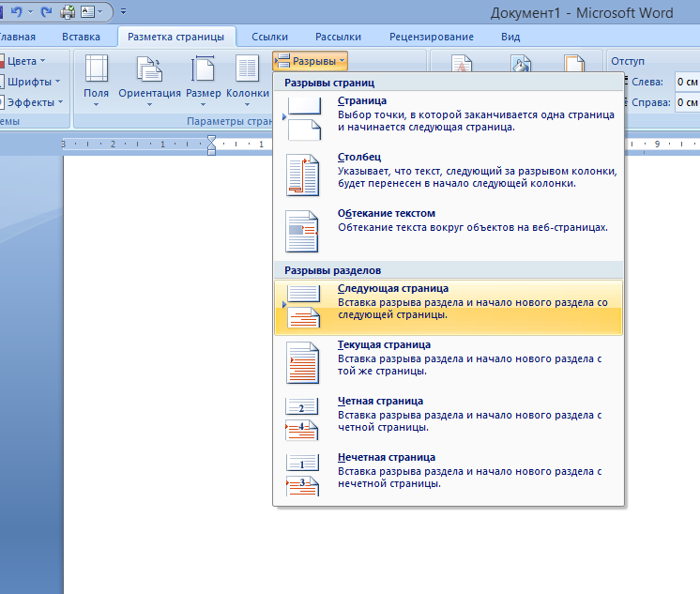The image size is (700, 594).
Task: Click the Redo icon in the quick access toolbar
Action: (x=46, y=12)
